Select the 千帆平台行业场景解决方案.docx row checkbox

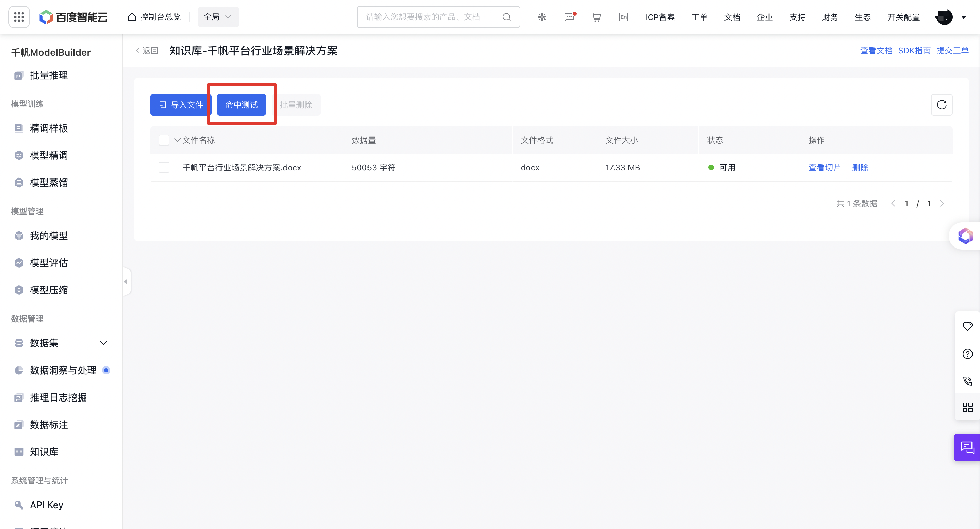click(164, 167)
